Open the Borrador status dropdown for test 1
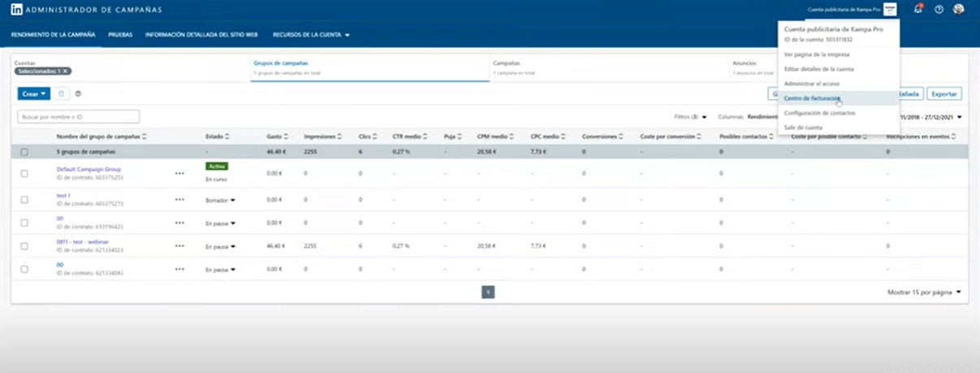The width and height of the screenshot is (980, 373). pyautogui.click(x=221, y=199)
